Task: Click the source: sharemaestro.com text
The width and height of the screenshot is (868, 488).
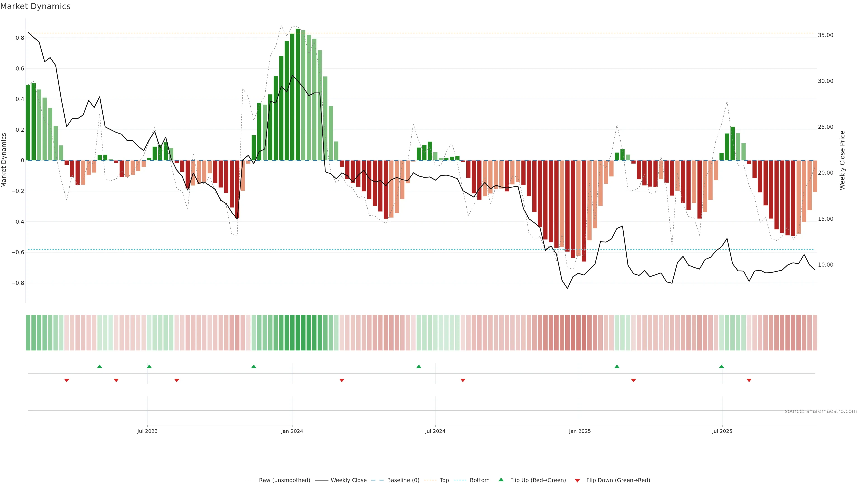Action: [821, 411]
